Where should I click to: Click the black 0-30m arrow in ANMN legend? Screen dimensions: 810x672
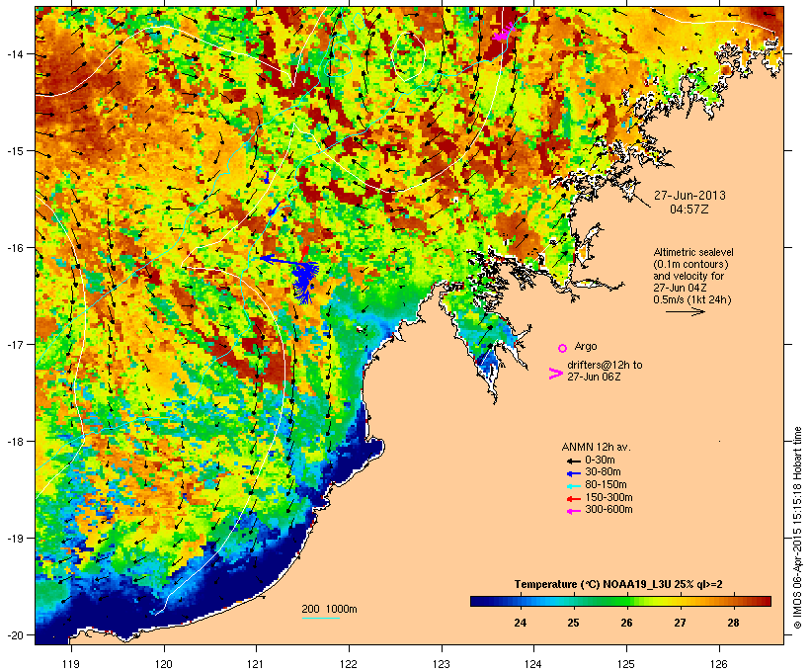(573, 461)
